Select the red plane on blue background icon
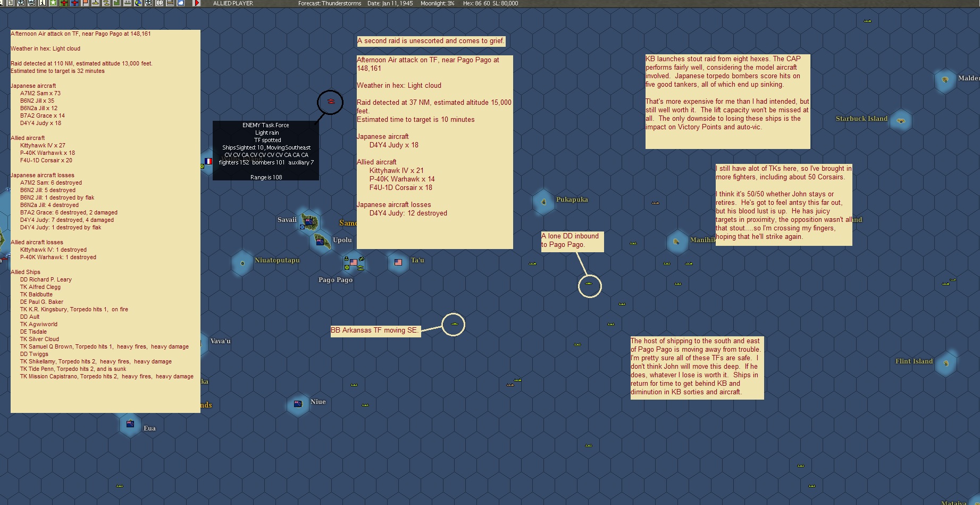980x505 pixels. click(x=74, y=3)
